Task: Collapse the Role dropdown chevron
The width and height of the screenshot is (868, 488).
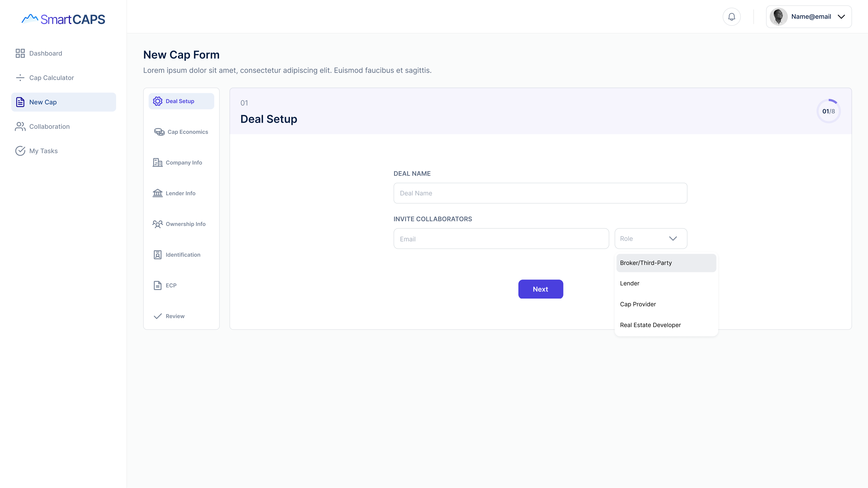Action: [673, 238]
